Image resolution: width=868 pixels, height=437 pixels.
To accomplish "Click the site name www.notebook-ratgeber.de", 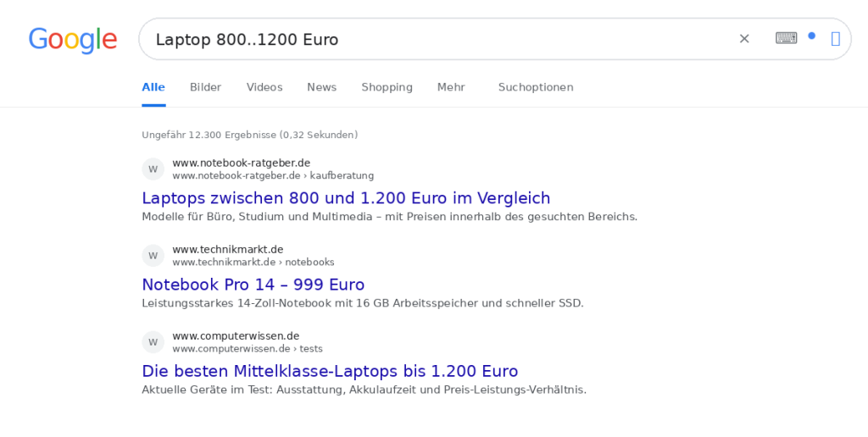I will point(242,163).
